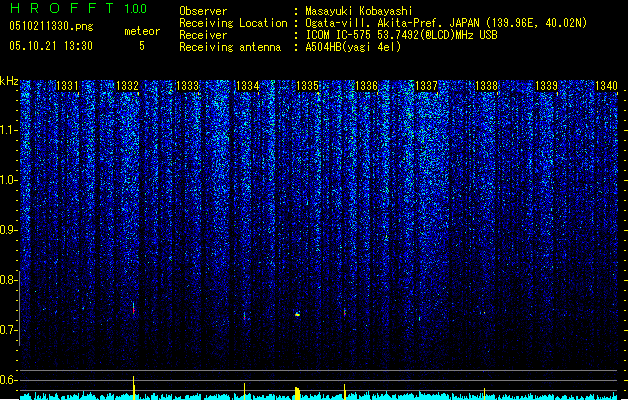Click the time marker 1338
The image size is (629, 400).
coord(486,86)
